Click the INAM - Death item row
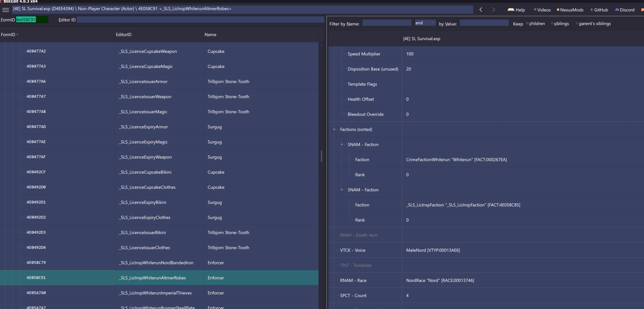Viewport: 644px width, 309px height. pos(486,235)
